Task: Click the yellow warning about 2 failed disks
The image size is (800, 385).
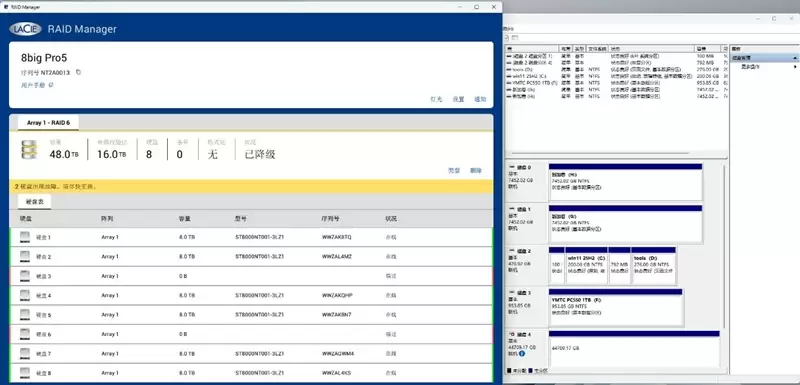Action: click(x=251, y=187)
